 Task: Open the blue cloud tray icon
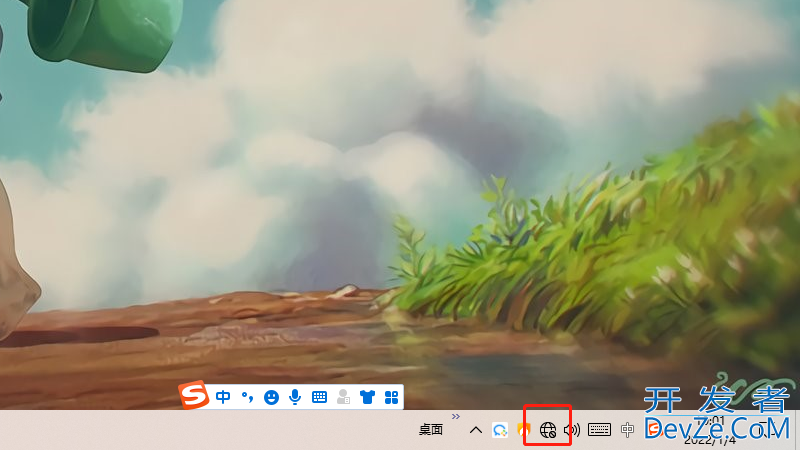500,430
